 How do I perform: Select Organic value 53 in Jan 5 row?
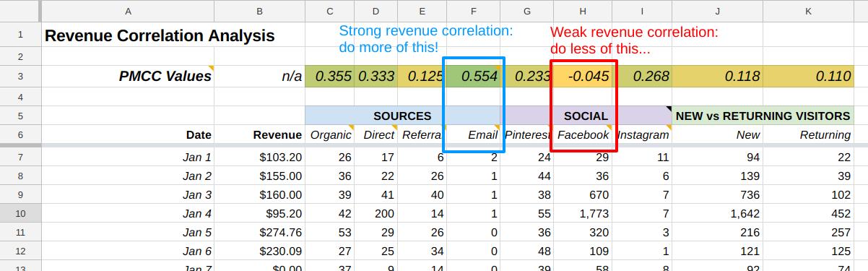[x=329, y=232]
